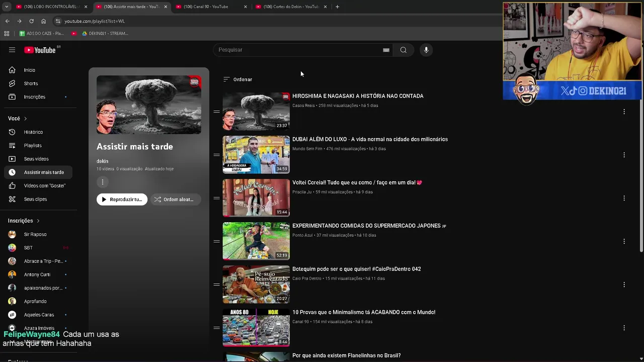644x362 pixels.
Task: Open Botequim pode ser o que quiser title
Action: (357, 269)
